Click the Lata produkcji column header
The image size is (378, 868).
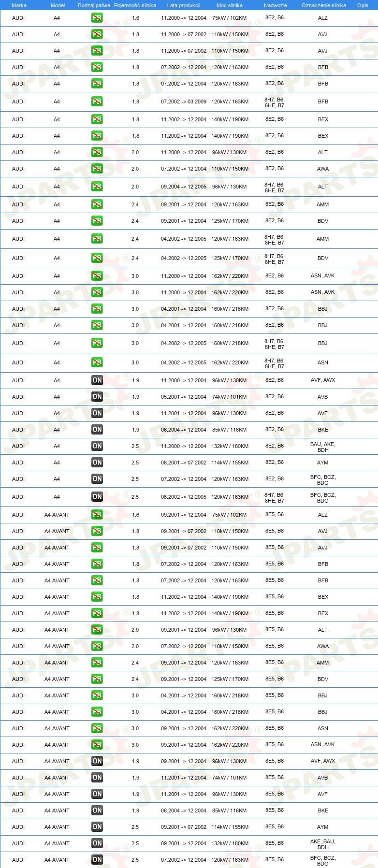coord(184,5)
